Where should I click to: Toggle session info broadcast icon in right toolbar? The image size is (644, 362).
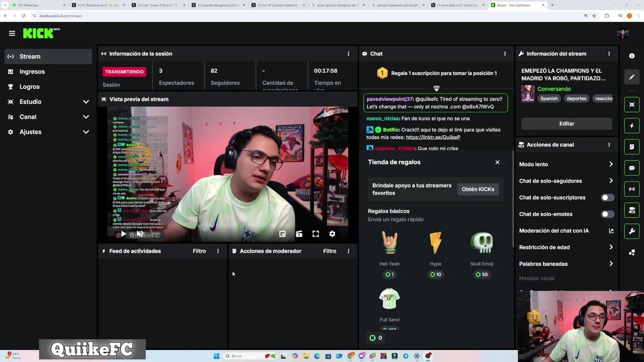632,189
